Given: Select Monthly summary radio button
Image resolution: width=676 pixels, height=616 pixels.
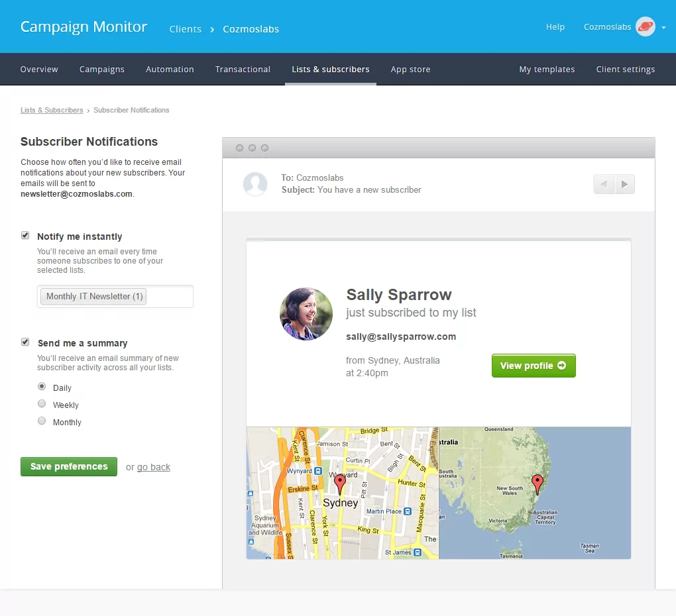Looking at the screenshot, I should tap(42, 421).
